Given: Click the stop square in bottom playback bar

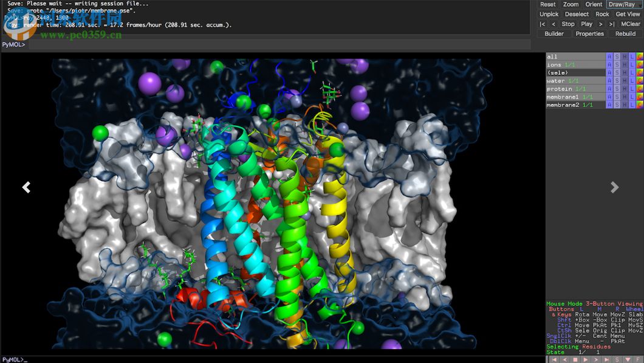Looking at the screenshot, I should pos(575,359).
